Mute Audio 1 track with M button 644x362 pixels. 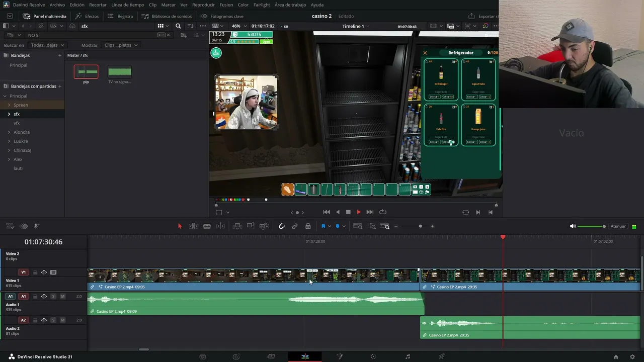[x=62, y=296]
